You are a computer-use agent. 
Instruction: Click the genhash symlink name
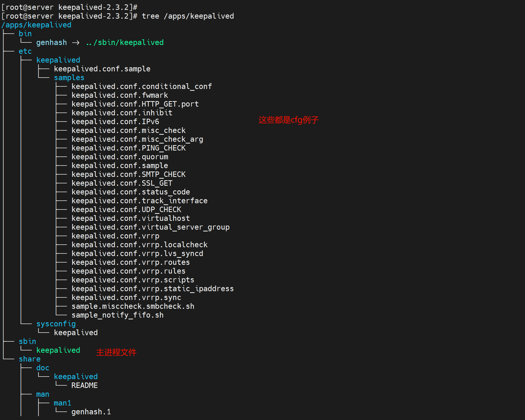[x=51, y=42]
